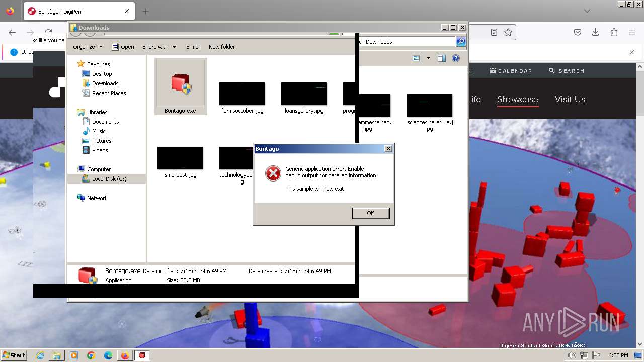Select the loansgallery.jpg thumbnail

[304, 94]
